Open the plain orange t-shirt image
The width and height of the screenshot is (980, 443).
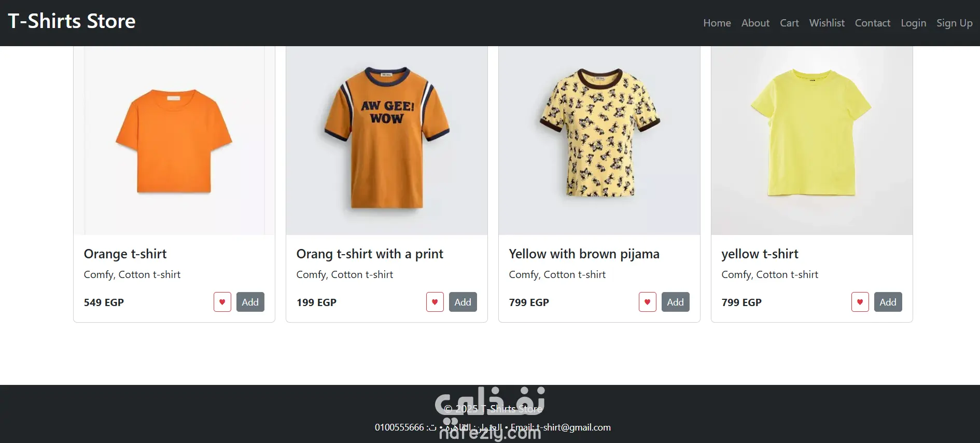pyautogui.click(x=174, y=141)
